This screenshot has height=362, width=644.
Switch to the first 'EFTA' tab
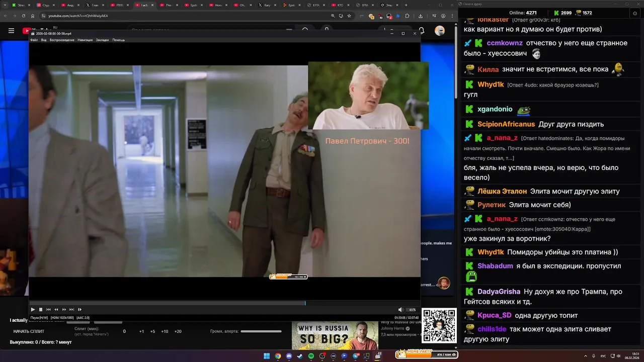[x=315, y=5]
